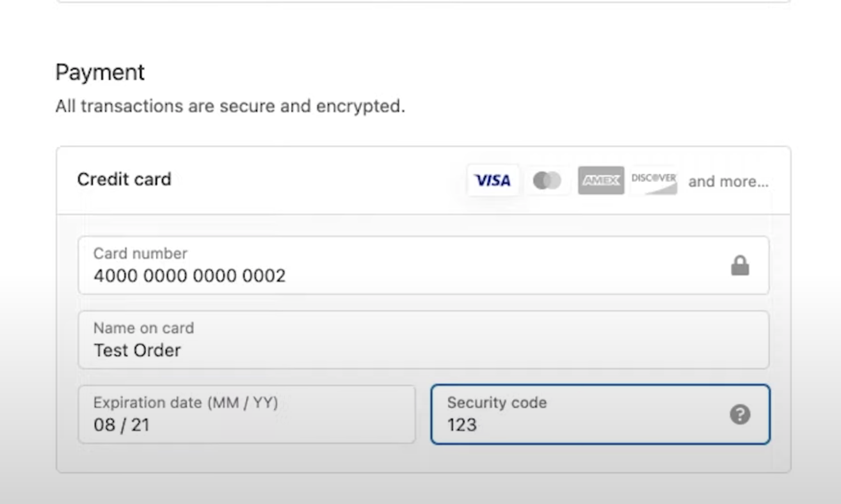This screenshot has width=841, height=504.
Task: Click the "All transactions are secure and encrypted" text
Action: click(230, 106)
